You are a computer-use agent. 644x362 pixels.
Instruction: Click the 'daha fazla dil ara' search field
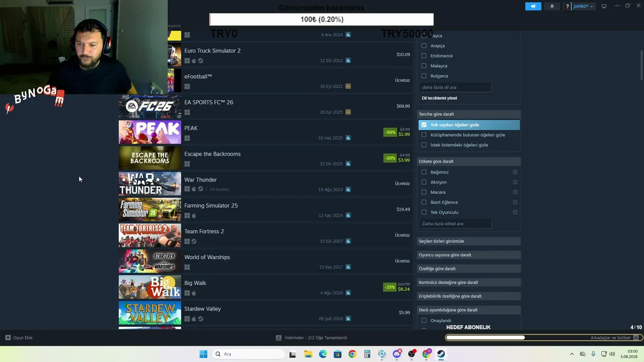click(455, 87)
